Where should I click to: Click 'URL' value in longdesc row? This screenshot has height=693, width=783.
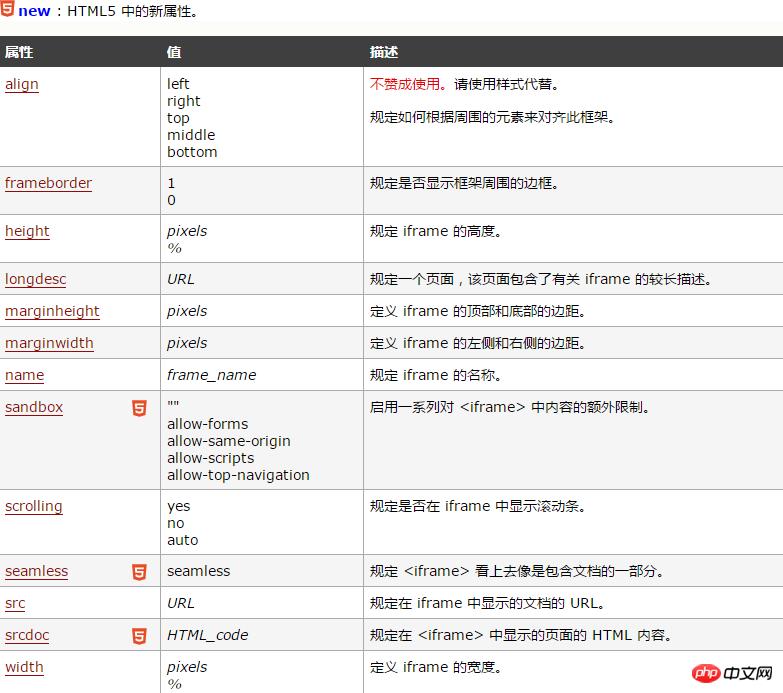pyautogui.click(x=181, y=279)
